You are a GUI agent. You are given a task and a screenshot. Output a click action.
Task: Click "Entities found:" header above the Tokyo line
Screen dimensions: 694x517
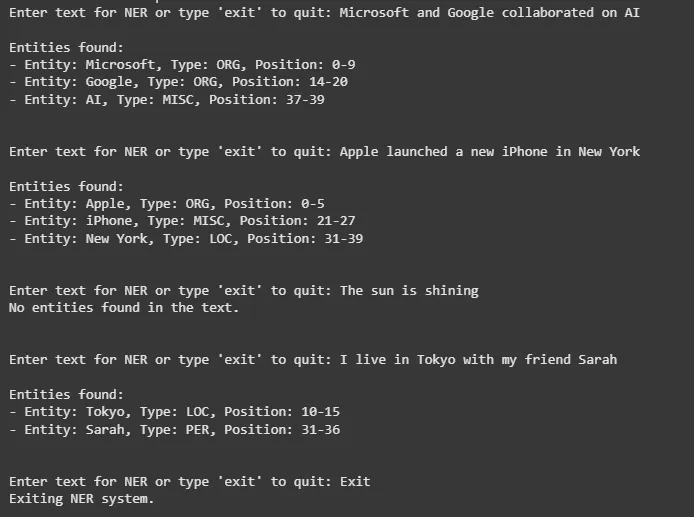(x=67, y=395)
